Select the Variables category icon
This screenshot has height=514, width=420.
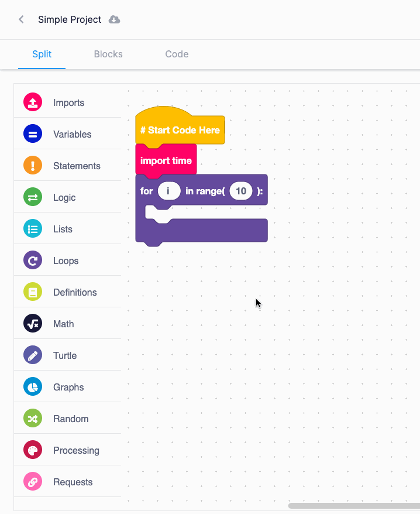(x=33, y=133)
